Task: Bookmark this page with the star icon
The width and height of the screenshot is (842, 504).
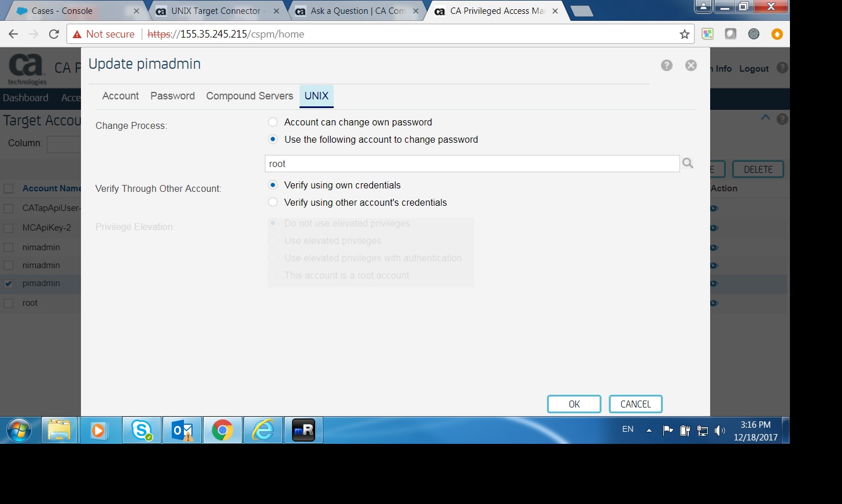Action: click(x=685, y=34)
